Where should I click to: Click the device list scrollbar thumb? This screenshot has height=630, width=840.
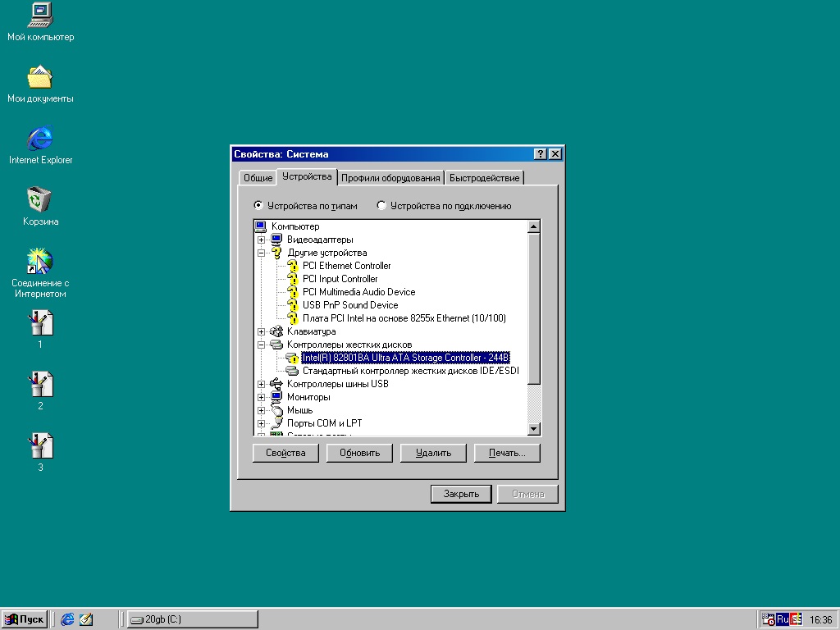tap(533, 308)
